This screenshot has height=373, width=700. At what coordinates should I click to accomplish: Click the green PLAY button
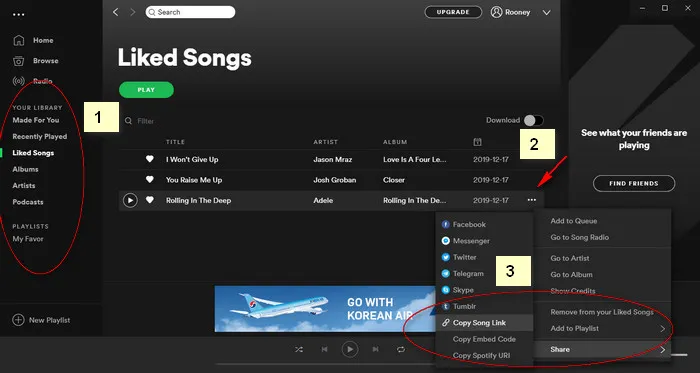(x=146, y=90)
